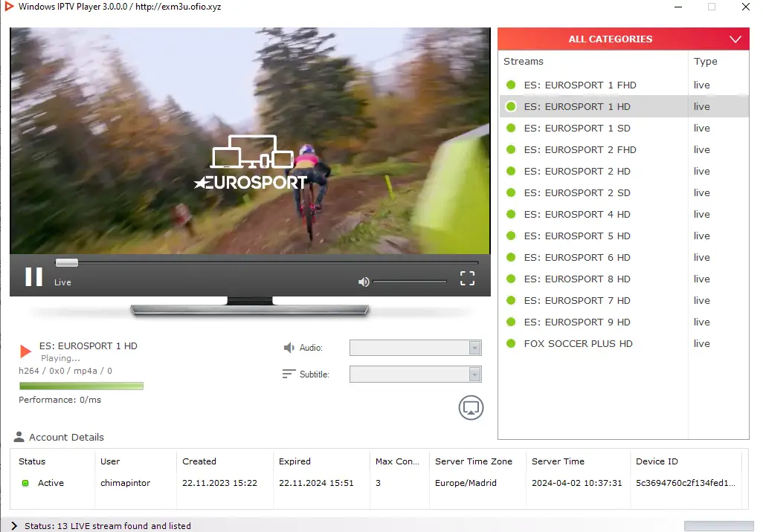Select ES: EUROSPORT 5 HD stream
Screen dimensions: 763x532
(624, 236)
